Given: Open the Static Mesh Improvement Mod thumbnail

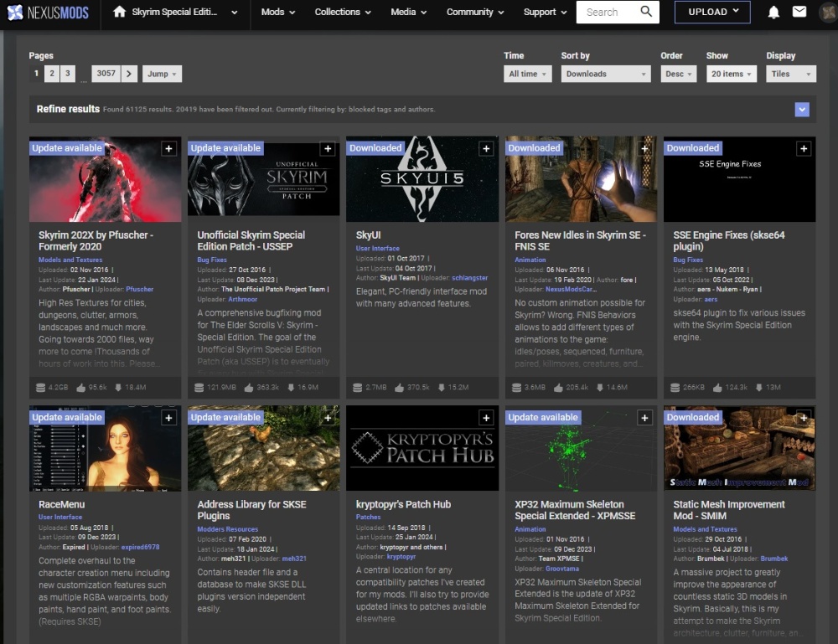Looking at the screenshot, I should point(740,448).
